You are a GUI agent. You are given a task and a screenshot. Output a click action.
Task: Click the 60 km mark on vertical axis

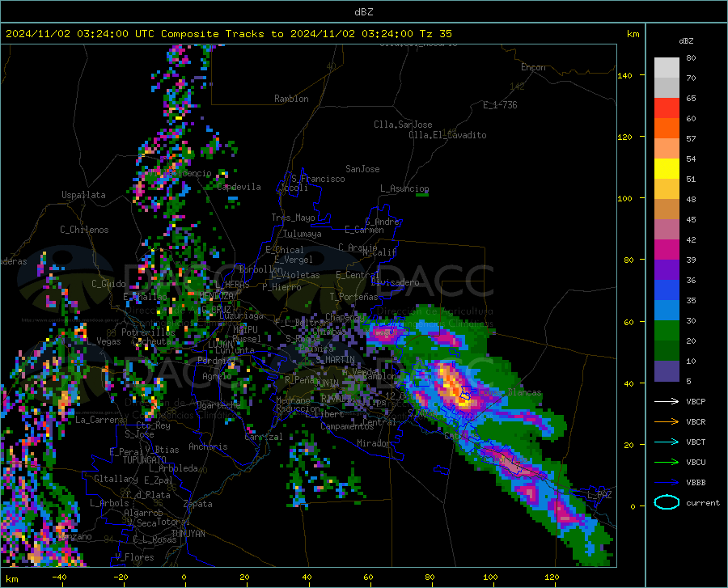(x=629, y=322)
